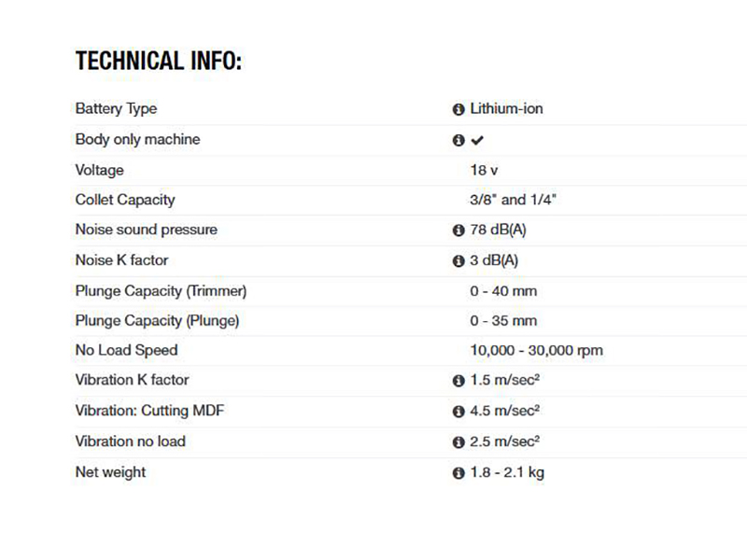747x560 pixels.
Task: Select the Collet Capacity label
Action: pos(125,200)
